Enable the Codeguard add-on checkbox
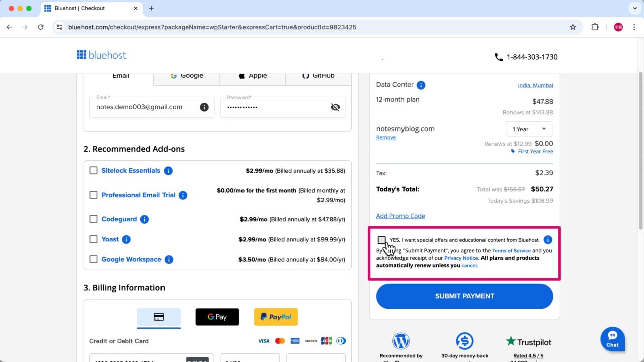The image size is (644, 362). point(93,219)
